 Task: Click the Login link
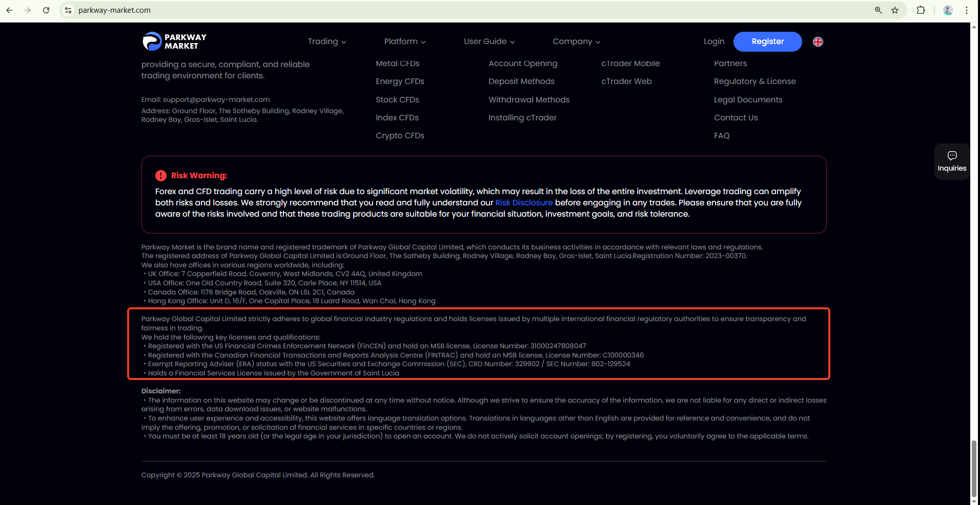pos(714,41)
